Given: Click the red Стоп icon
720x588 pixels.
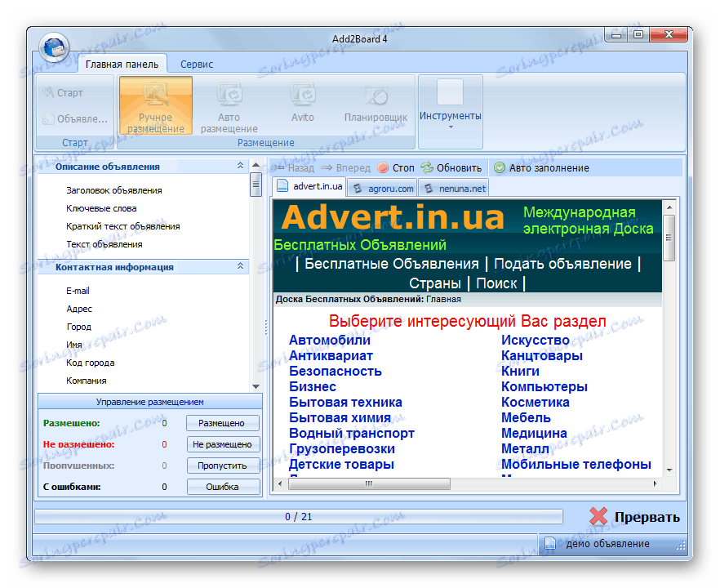Looking at the screenshot, I should (383, 168).
